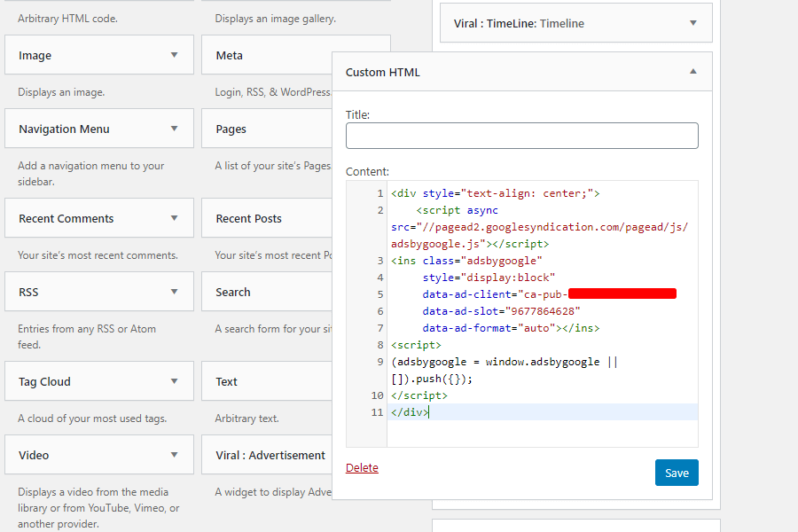The width and height of the screenshot is (798, 532).
Task: Select the Pages widget
Action: [x=267, y=129]
